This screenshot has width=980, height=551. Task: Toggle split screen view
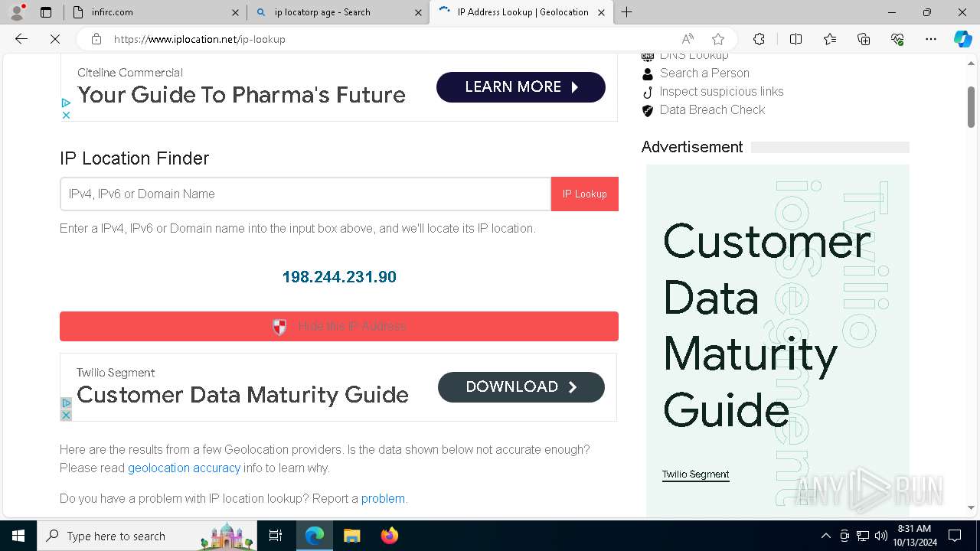tap(795, 39)
